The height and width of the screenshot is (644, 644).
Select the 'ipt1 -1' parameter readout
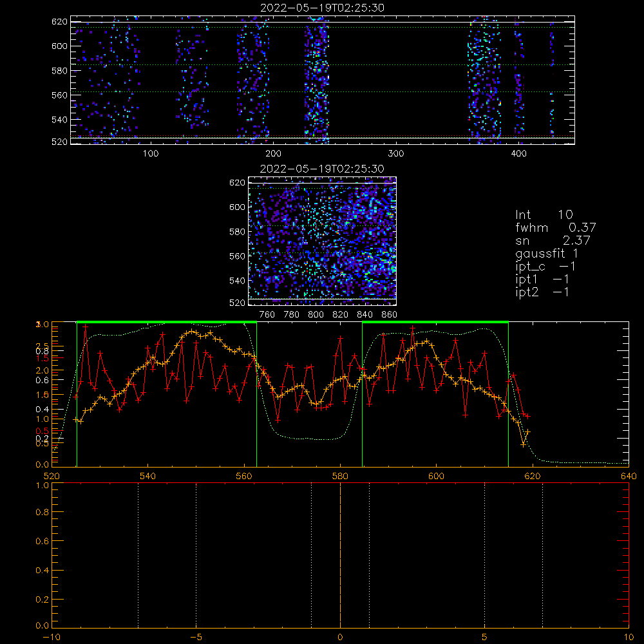click(x=542, y=279)
